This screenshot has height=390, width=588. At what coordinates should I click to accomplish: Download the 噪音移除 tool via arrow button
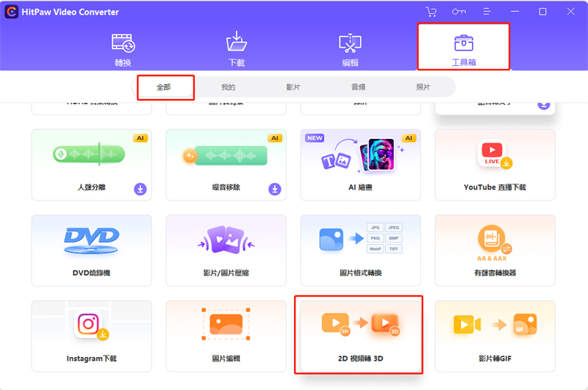275,189
